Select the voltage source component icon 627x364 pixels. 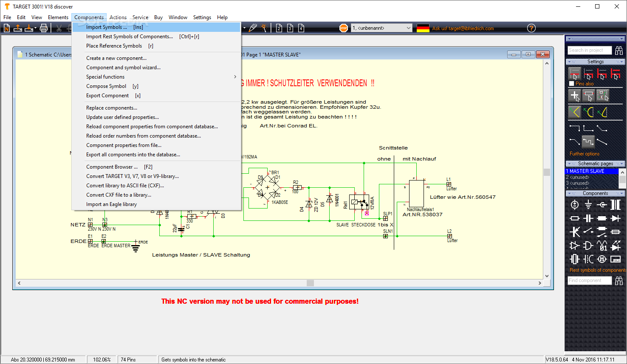575,205
